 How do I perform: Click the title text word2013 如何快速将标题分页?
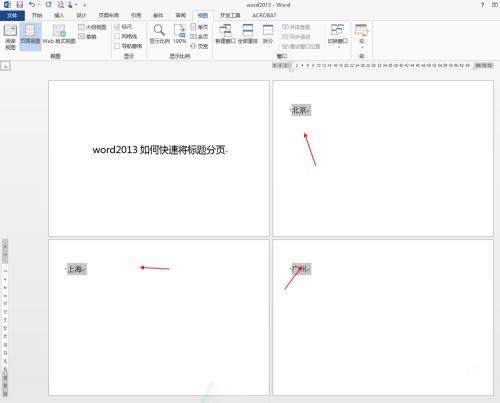point(159,150)
